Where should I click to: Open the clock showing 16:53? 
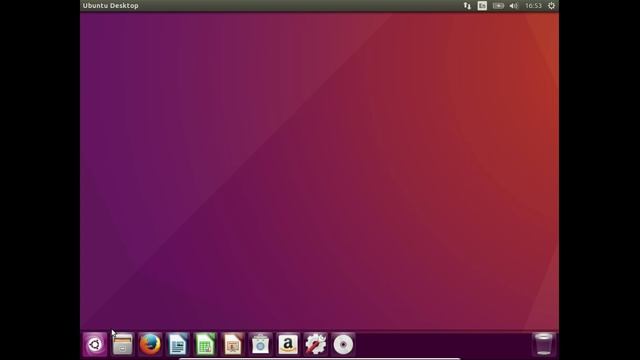pos(533,6)
